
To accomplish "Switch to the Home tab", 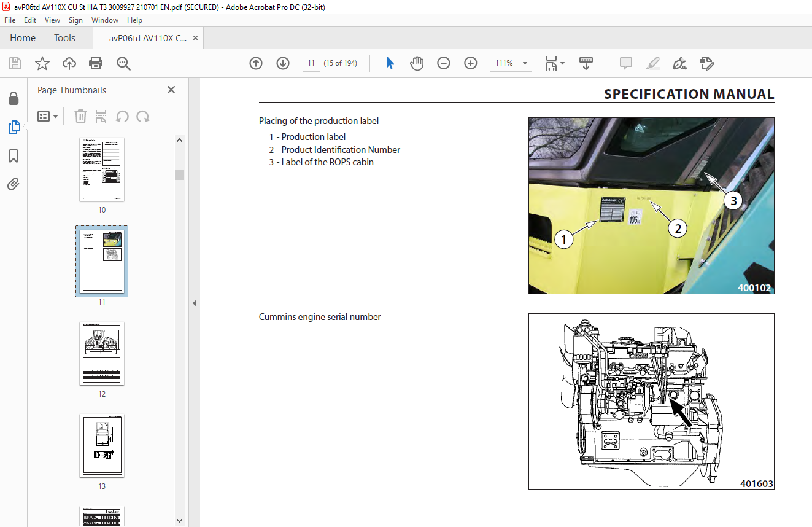I will (23, 38).
